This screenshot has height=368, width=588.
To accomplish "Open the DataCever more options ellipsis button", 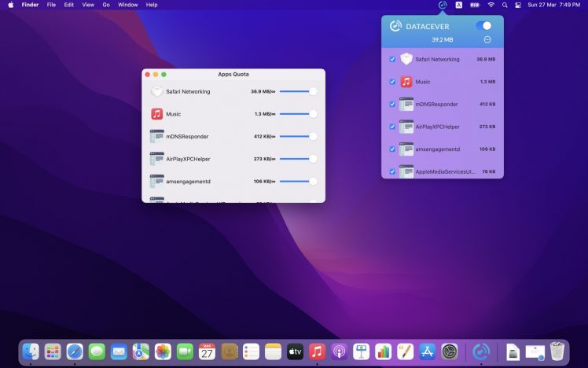I will [x=487, y=39].
